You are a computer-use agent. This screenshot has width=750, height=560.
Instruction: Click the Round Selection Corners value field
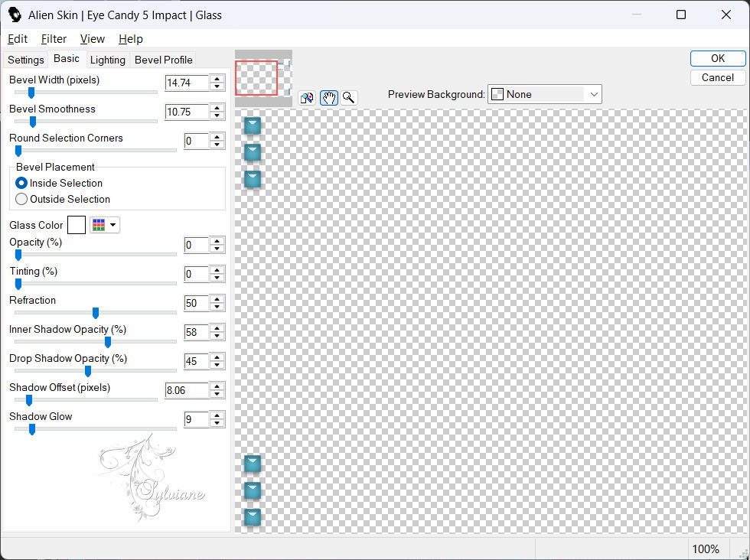point(197,141)
